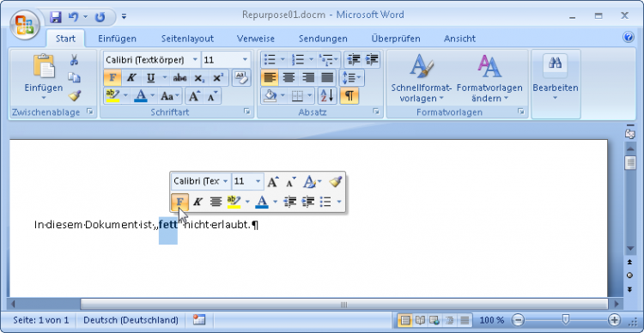
Task: Open Absatz dialog launcher
Action: pyautogui.click(x=375, y=112)
